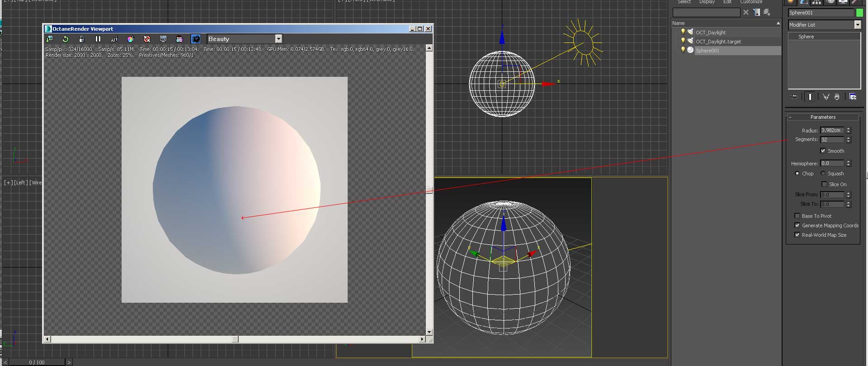Image resolution: width=868 pixels, height=366 pixels.
Task: Select Sphere001 in the scene list
Action: (708, 51)
